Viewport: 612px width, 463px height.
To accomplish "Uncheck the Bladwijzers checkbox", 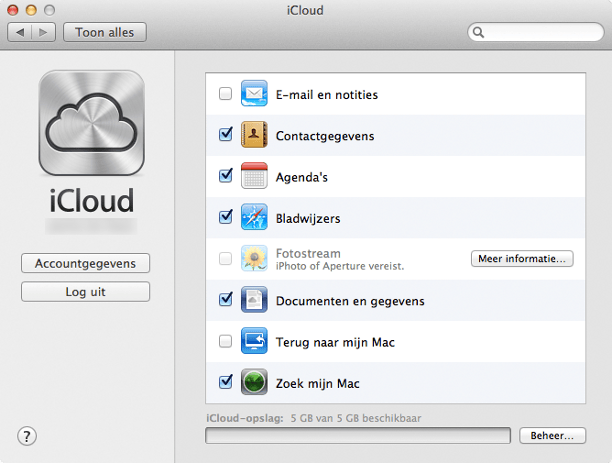I will tap(226, 217).
